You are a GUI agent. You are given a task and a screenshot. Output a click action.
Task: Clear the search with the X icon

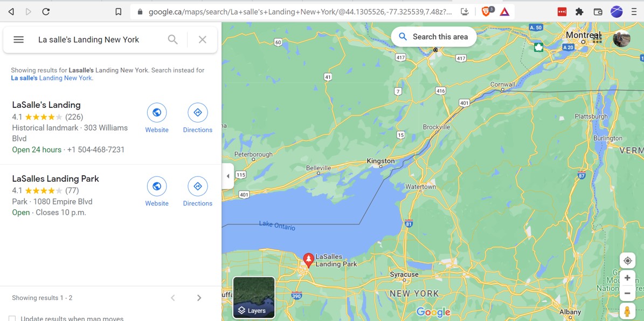coord(203,39)
